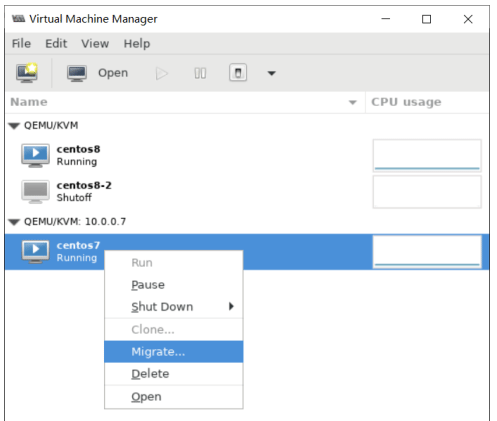
Task: Click the Create new virtual machine icon
Action: 27,73
